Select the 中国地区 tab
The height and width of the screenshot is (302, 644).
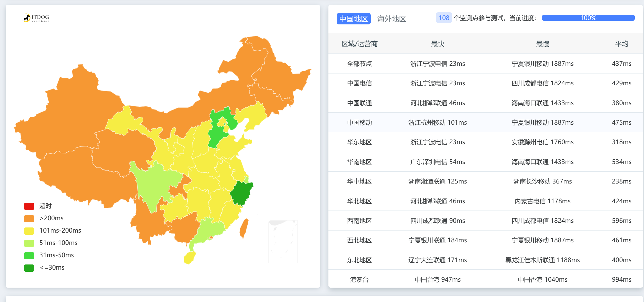(353, 19)
